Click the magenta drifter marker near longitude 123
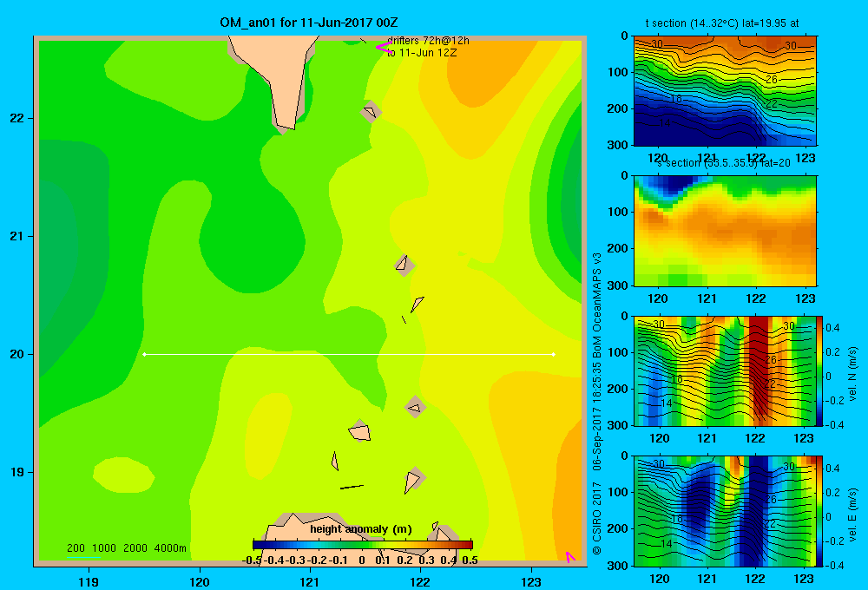This screenshot has height=590, width=868. click(570, 557)
